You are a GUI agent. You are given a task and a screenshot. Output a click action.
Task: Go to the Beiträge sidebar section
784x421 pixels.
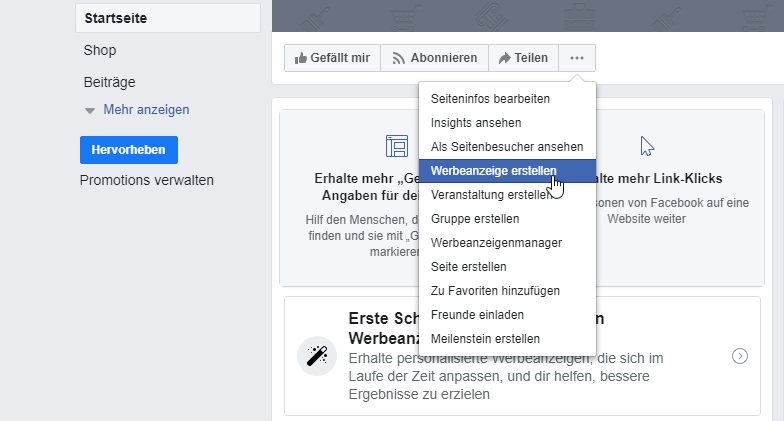pyautogui.click(x=110, y=82)
